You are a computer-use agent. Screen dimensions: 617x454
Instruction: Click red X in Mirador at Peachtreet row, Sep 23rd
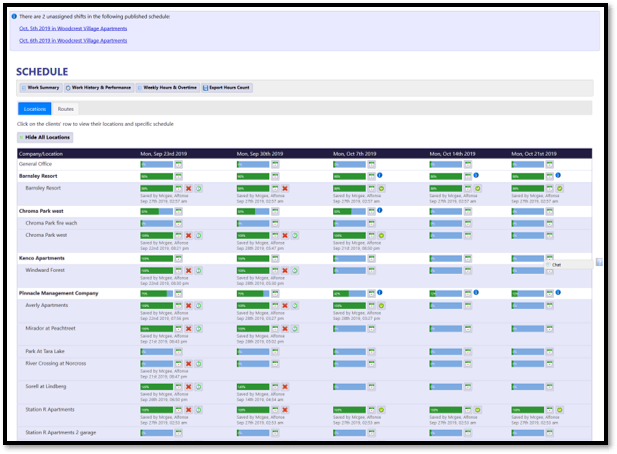point(188,329)
